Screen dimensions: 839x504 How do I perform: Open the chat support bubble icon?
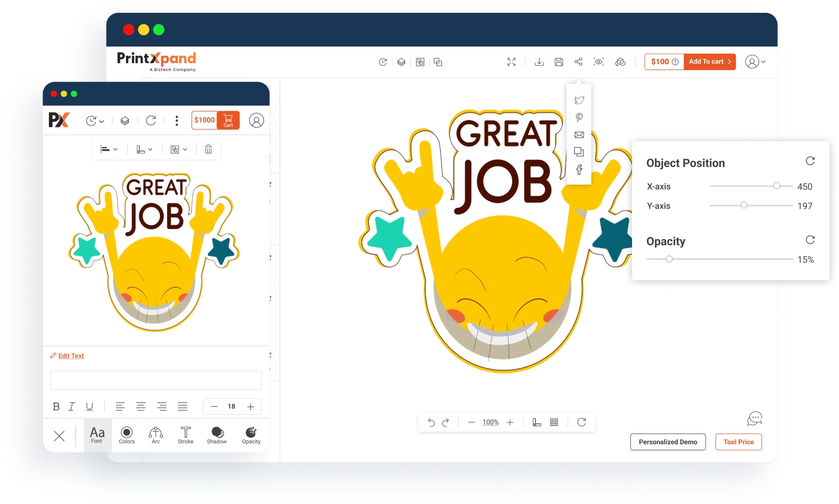[x=754, y=419]
